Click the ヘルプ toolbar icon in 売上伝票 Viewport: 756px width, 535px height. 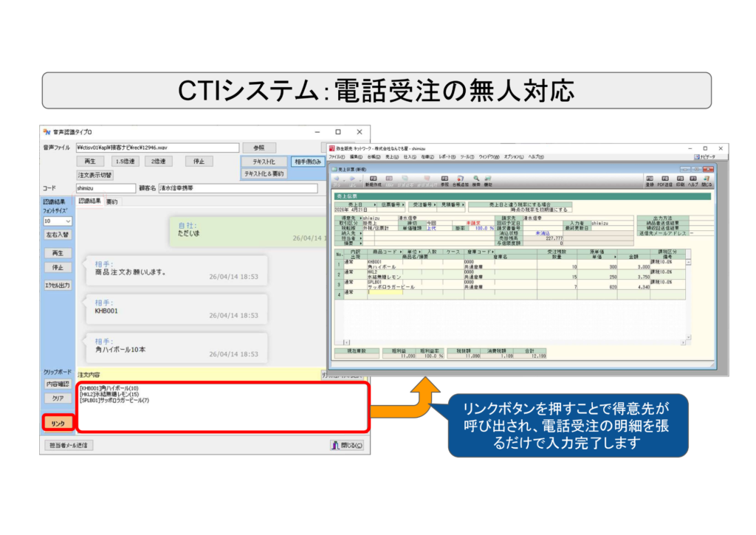coord(693,181)
